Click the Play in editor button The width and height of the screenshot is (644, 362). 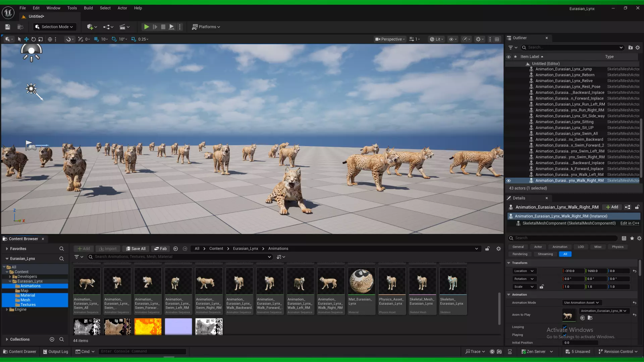tap(146, 27)
